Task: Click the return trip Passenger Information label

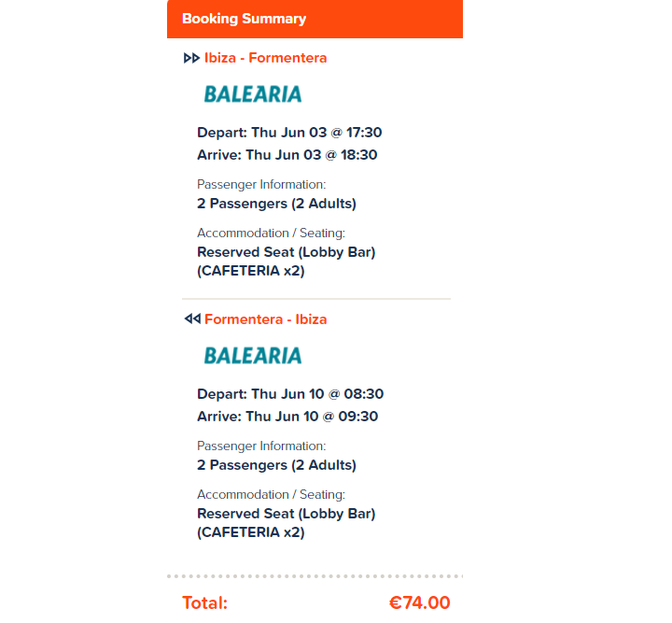Action: pos(261,446)
